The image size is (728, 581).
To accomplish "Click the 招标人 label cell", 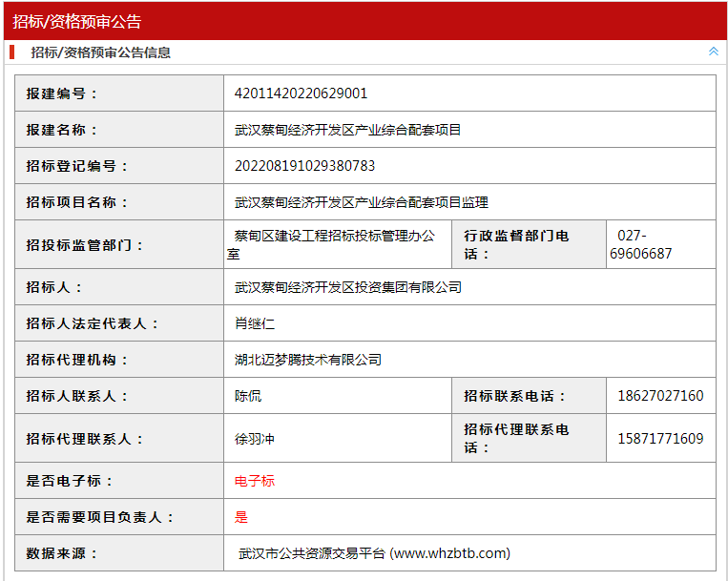I will 119,287.
